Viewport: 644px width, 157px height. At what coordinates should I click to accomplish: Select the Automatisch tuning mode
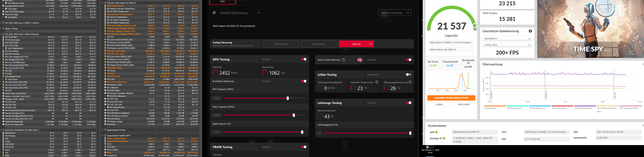319,44
